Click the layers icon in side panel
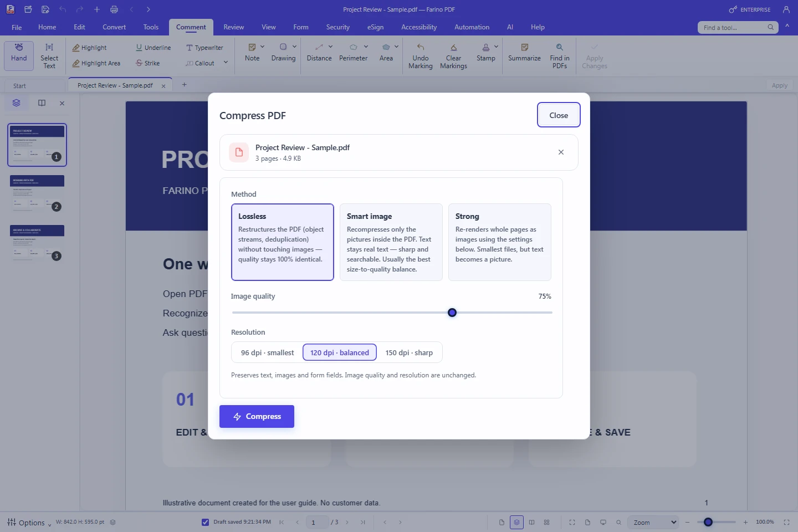798x532 pixels. (x=16, y=103)
